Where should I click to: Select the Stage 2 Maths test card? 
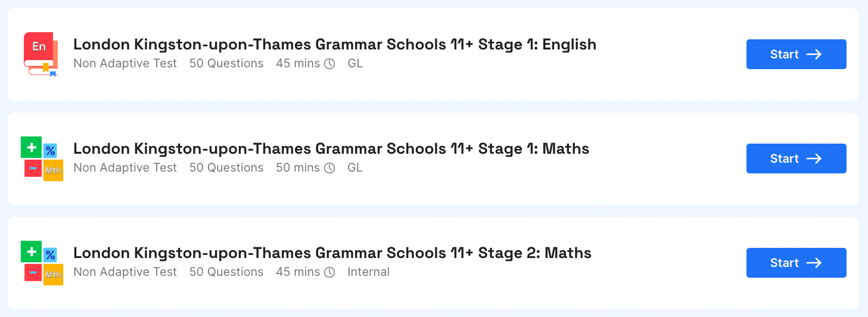click(433, 263)
